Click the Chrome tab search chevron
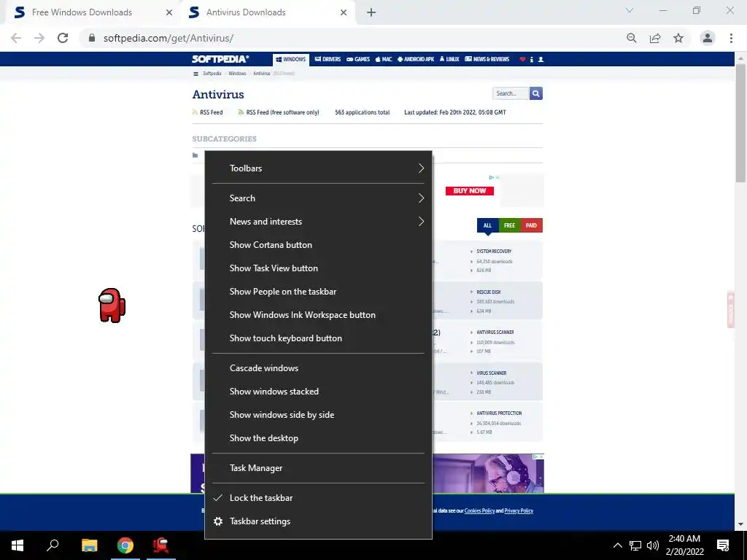Viewport: 747px width, 560px height. (x=630, y=10)
